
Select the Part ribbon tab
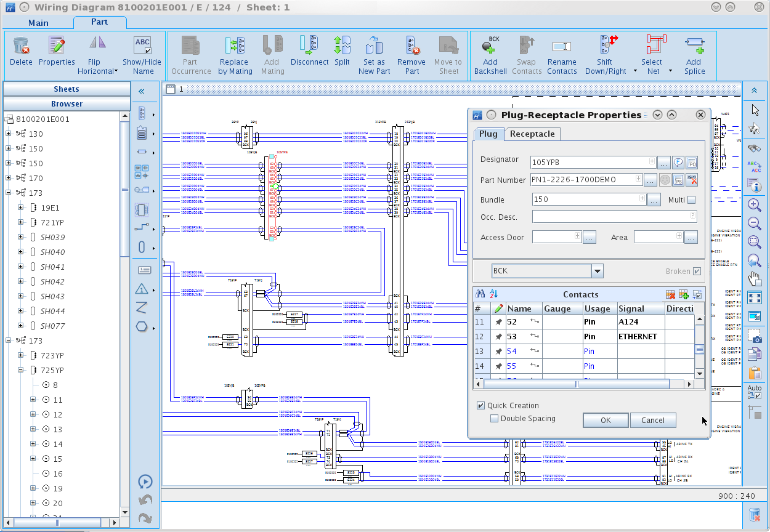tap(100, 22)
